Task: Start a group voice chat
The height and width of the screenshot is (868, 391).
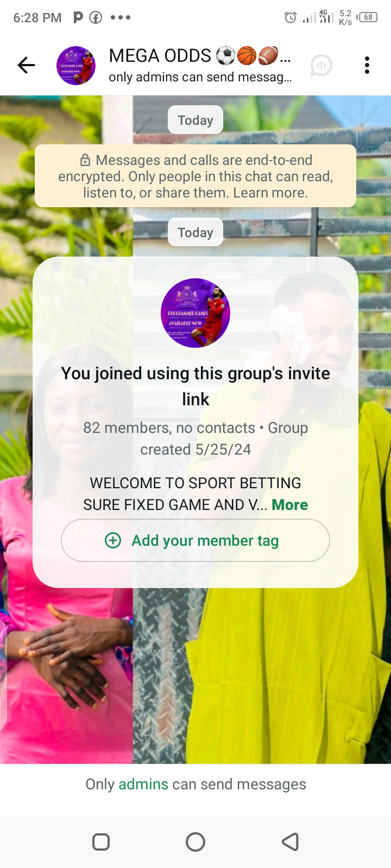Action: [x=321, y=66]
